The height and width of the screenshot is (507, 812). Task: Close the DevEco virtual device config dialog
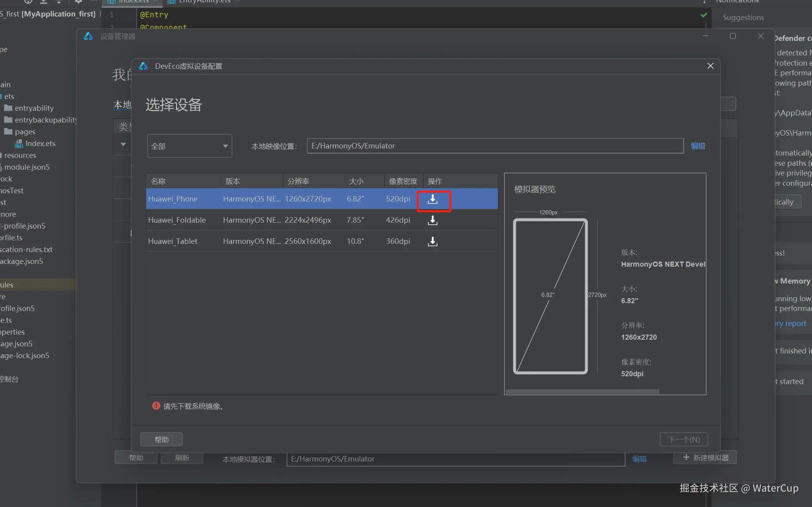[710, 66]
